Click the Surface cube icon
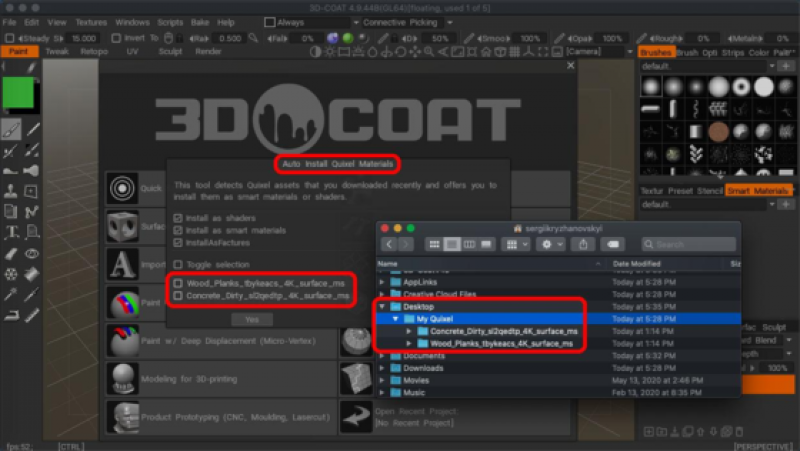 [x=122, y=227]
